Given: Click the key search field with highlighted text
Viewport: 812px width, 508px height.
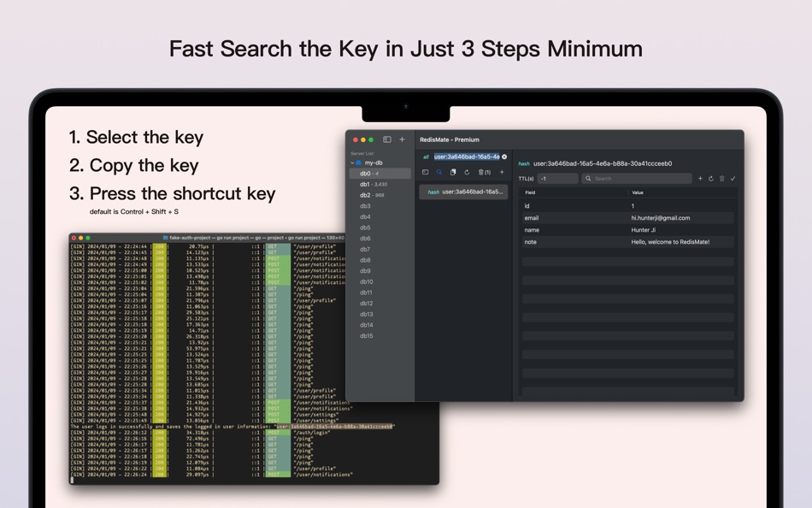Looking at the screenshot, I should pyautogui.click(x=467, y=157).
